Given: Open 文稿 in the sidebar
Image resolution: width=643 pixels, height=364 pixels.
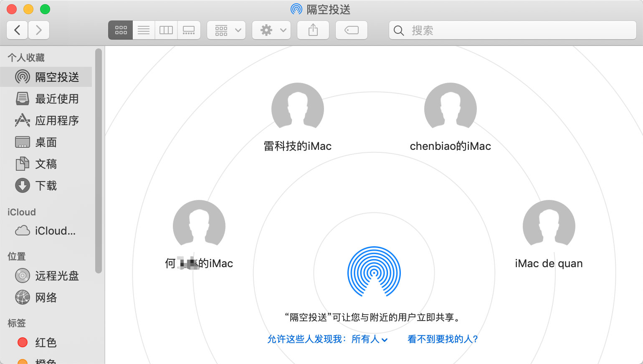Looking at the screenshot, I should (46, 164).
